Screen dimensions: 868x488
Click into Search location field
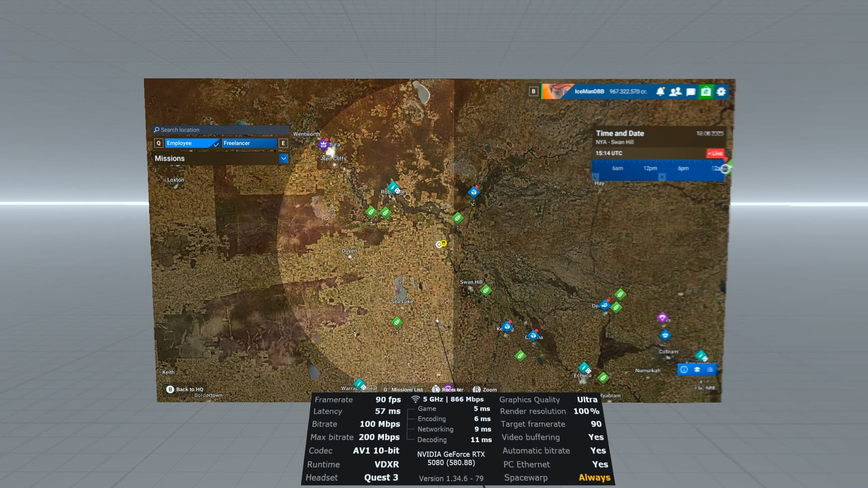221,130
